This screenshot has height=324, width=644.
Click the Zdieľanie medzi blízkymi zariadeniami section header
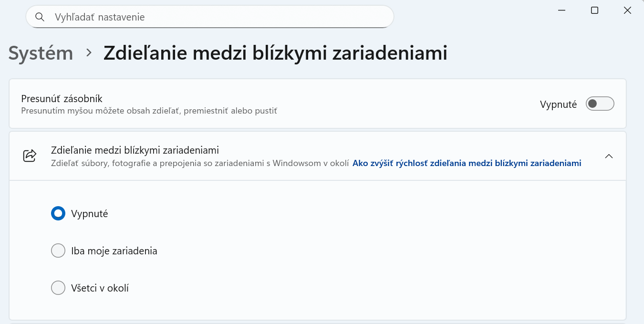(x=135, y=150)
